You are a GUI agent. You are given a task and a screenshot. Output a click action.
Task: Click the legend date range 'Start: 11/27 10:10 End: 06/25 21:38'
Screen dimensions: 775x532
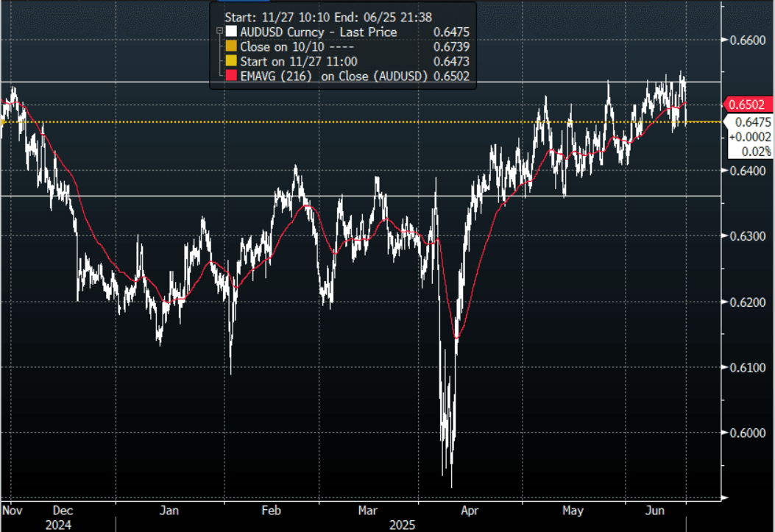point(328,17)
